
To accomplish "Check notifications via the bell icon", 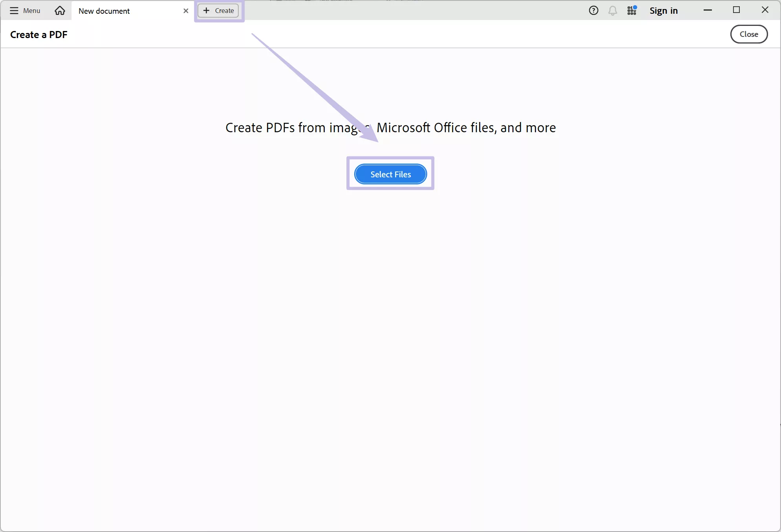I will click(613, 11).
